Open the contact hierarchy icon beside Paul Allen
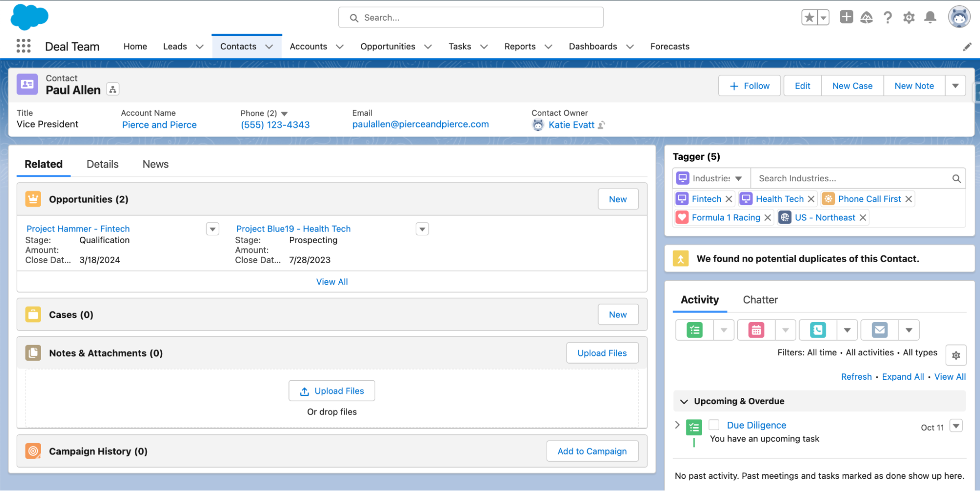Image resolution: width=980 pixels, height=491 pixels. 113,90
